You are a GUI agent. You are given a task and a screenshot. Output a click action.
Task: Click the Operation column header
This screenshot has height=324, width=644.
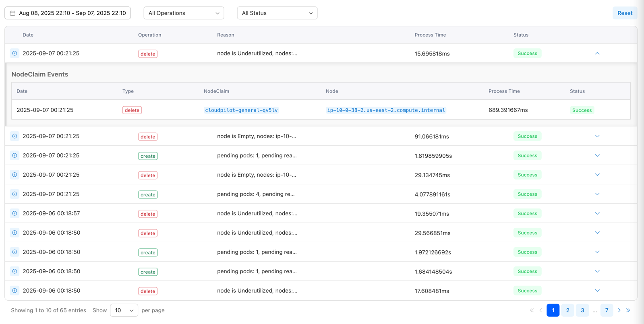pyautogui.click(x=149, y=35)
